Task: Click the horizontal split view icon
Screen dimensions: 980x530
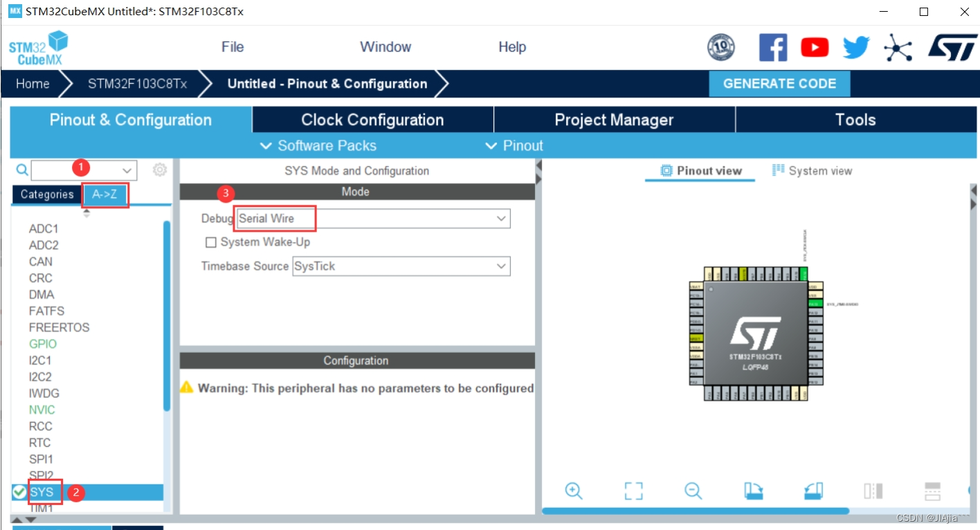Action: click(933, 491)
